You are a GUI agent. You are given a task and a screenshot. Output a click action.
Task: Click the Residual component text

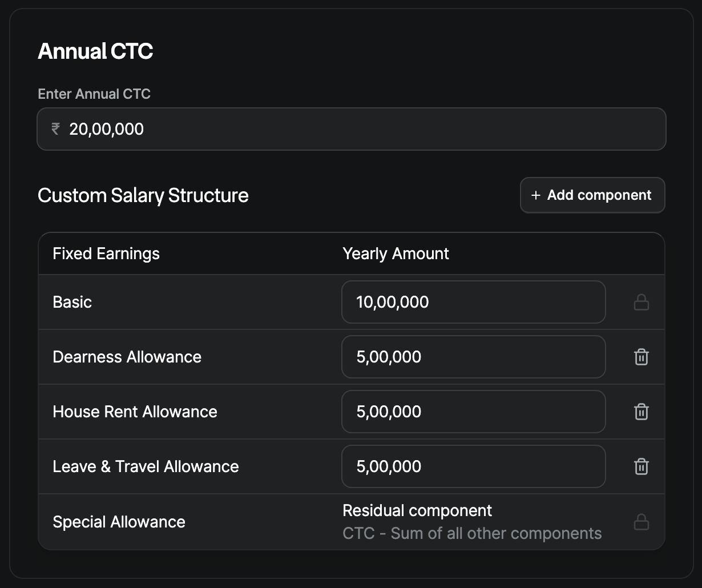(x=417, y=510)
